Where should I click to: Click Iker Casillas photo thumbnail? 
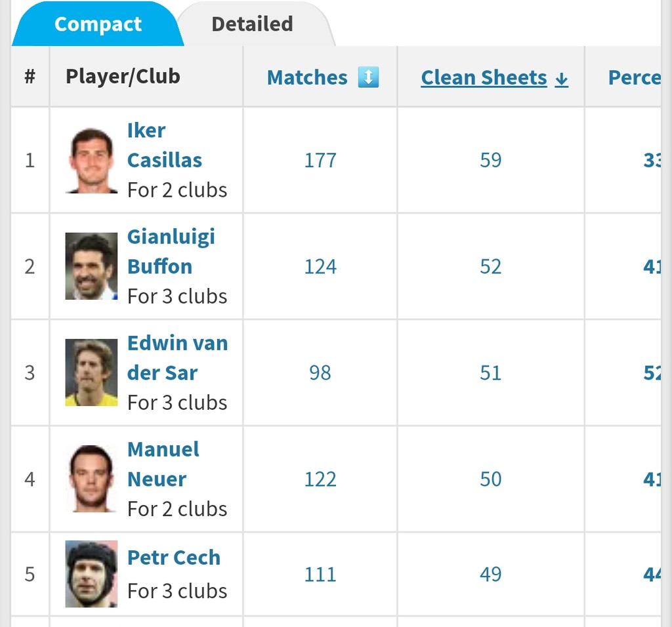[91, 161]
